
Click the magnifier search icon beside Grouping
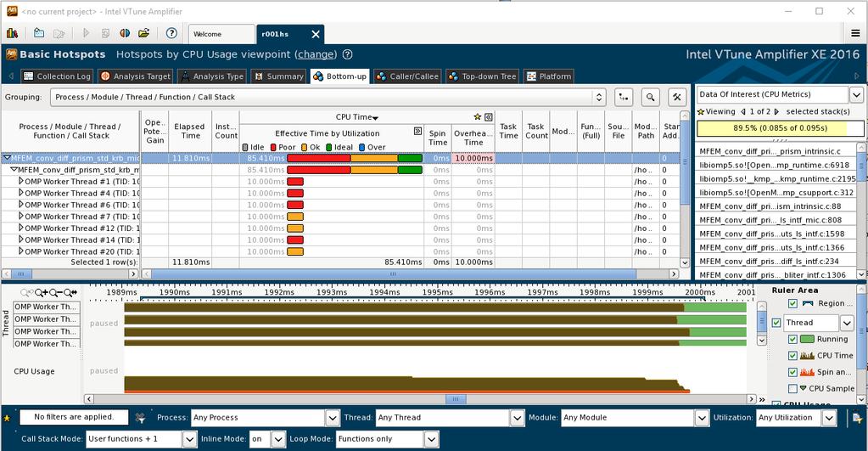pos(651,98)
